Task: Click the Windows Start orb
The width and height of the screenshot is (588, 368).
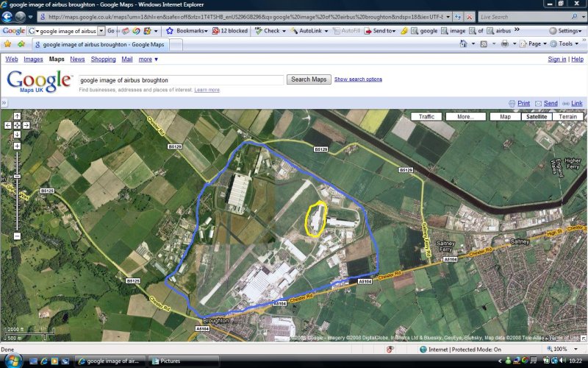Action: (x=12, y=361)
